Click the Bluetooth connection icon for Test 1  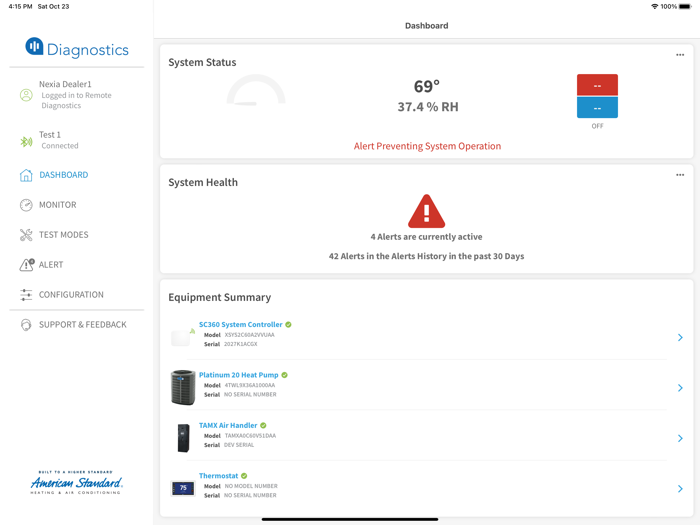[x=26, y=142]
